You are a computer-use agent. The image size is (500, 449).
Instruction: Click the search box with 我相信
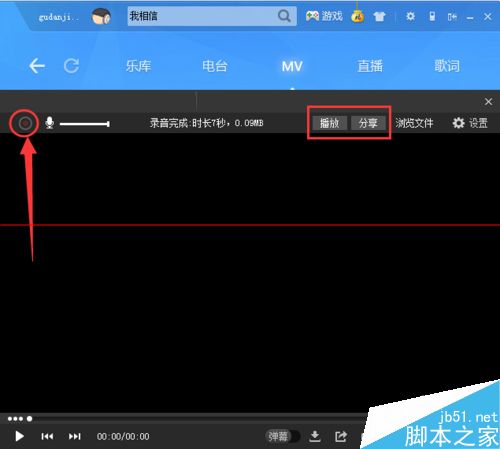coord(212,16)
